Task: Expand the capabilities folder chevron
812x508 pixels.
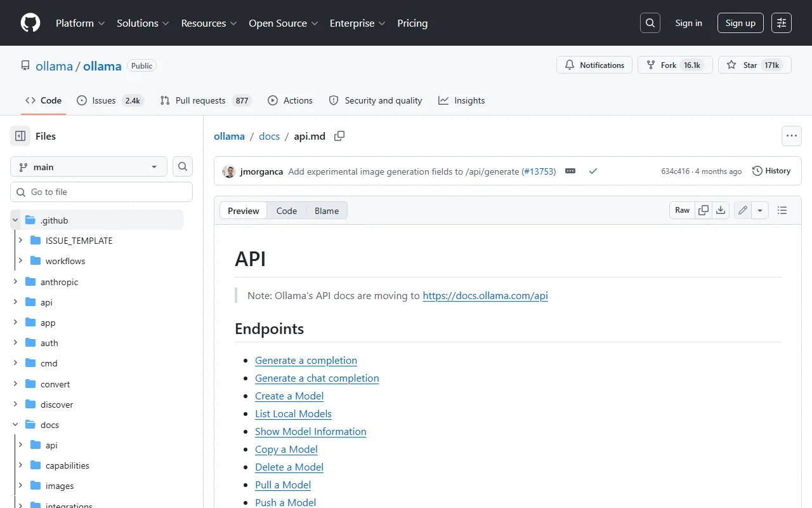Action: pos(20,465)
